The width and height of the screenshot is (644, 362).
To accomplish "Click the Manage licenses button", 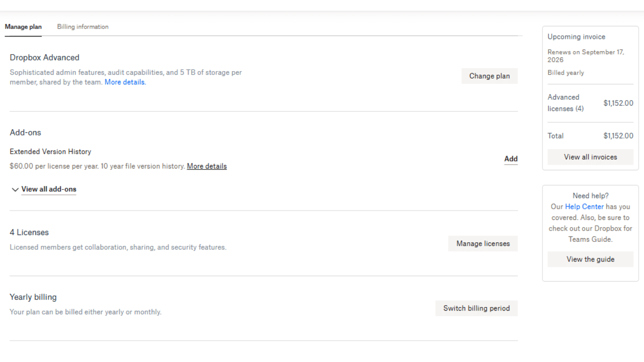I will 483,244.
